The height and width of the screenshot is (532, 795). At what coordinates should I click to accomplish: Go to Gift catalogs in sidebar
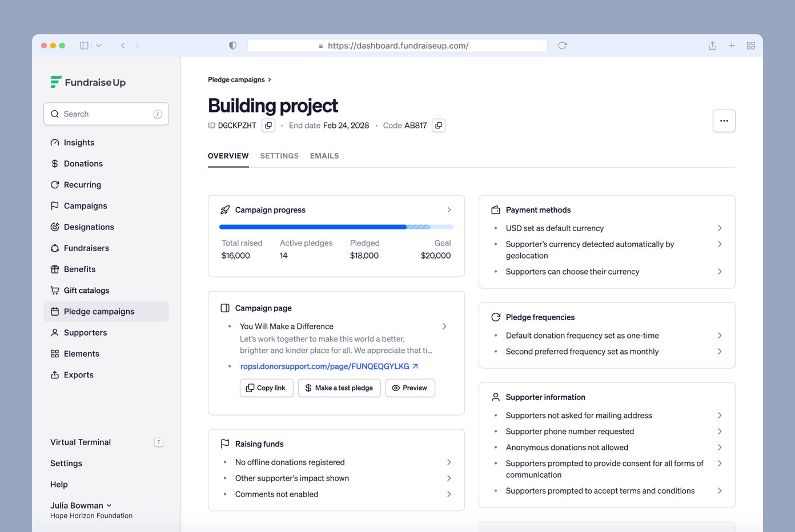pos(106,291)
